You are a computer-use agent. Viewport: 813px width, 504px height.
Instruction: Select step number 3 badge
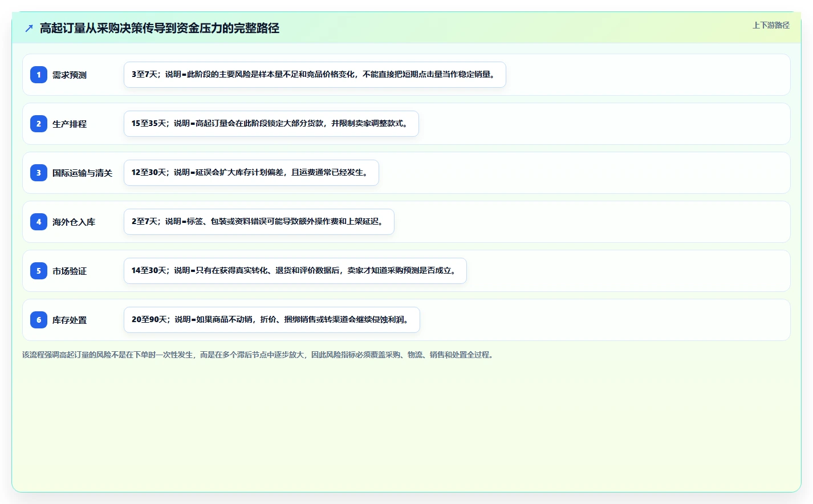tap(39, 173)
